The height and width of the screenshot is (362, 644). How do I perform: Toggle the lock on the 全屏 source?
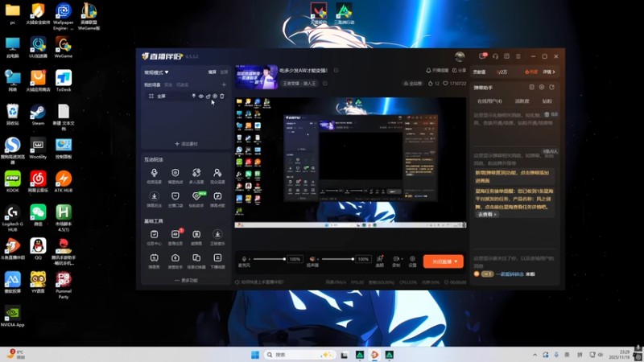click(x=208, y=96)
